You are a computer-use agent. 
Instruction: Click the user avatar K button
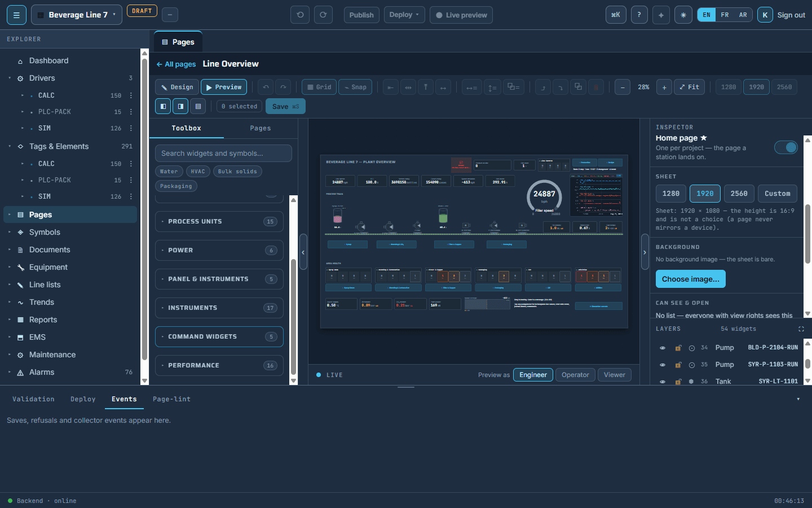pos(765,15)
